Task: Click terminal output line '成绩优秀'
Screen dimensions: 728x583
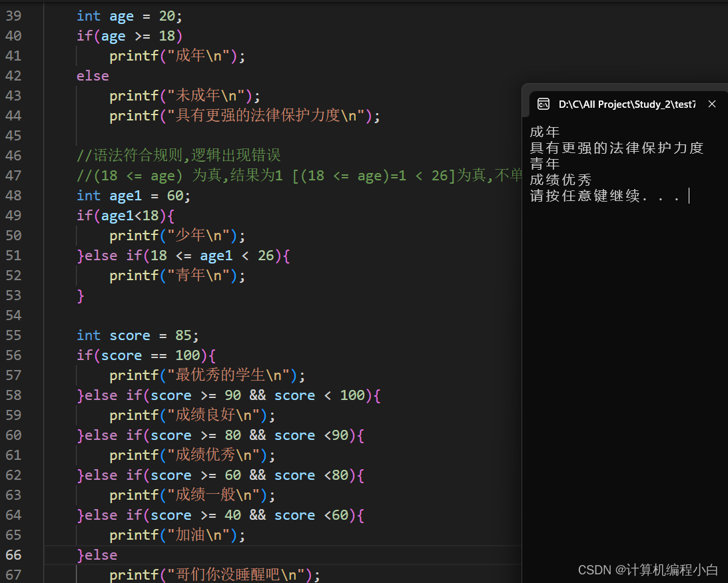Action: point(560,180)
